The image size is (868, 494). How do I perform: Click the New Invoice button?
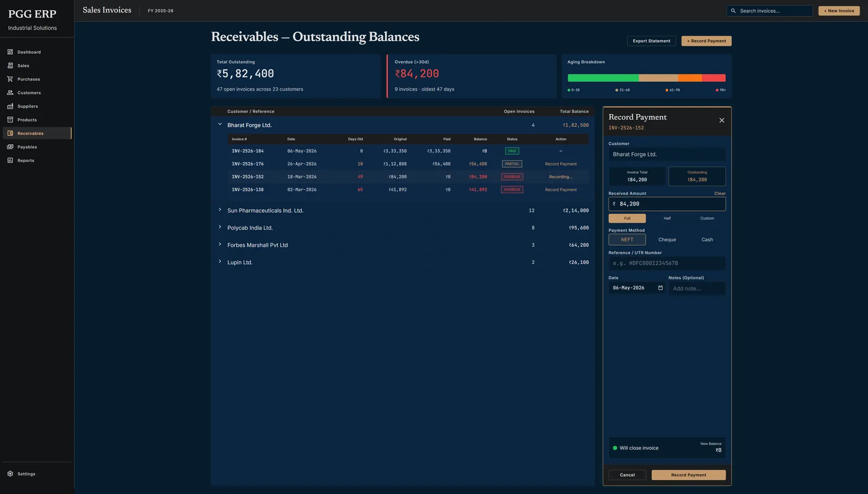(839, 11)
